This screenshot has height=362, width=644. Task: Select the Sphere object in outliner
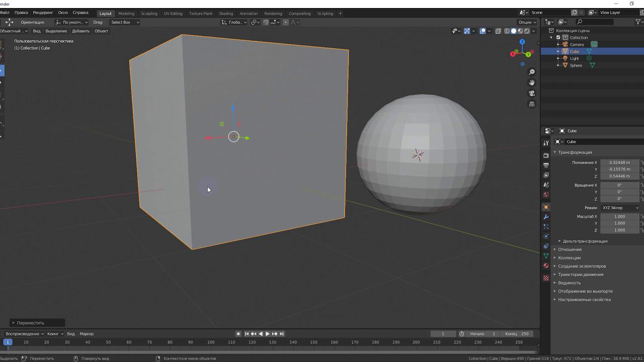pos(576,65)
